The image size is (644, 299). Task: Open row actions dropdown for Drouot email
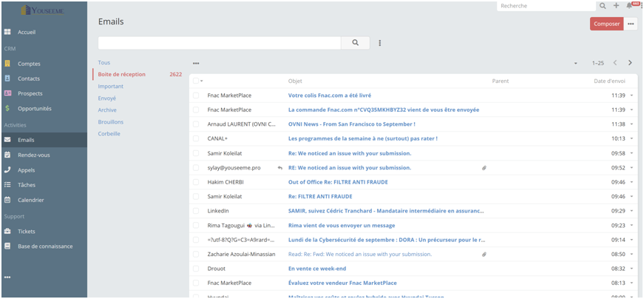coord(632,269)
